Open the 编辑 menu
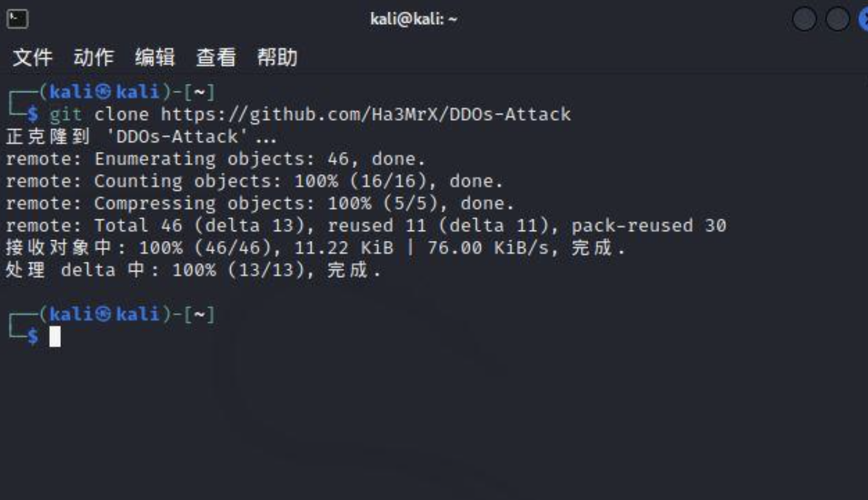 pos(154,58)
